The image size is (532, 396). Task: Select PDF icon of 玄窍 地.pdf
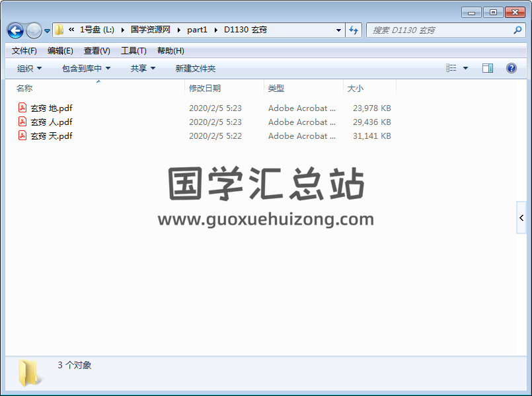point(22,108)
